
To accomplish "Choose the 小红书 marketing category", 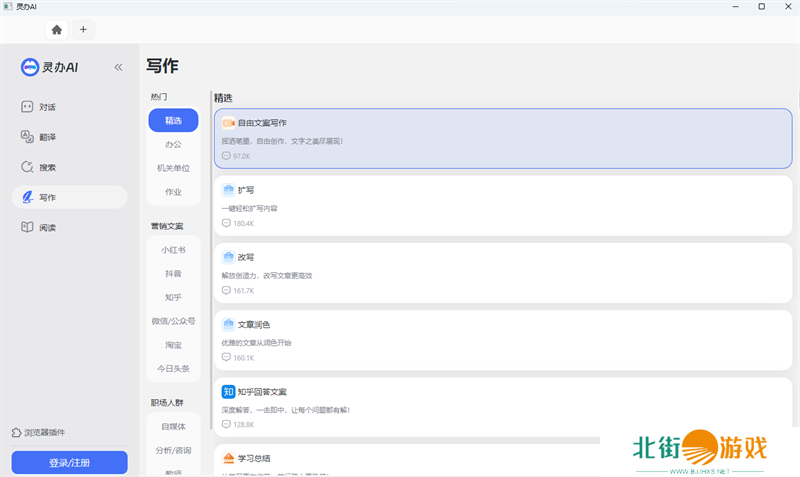I will (x=173, y=249).
